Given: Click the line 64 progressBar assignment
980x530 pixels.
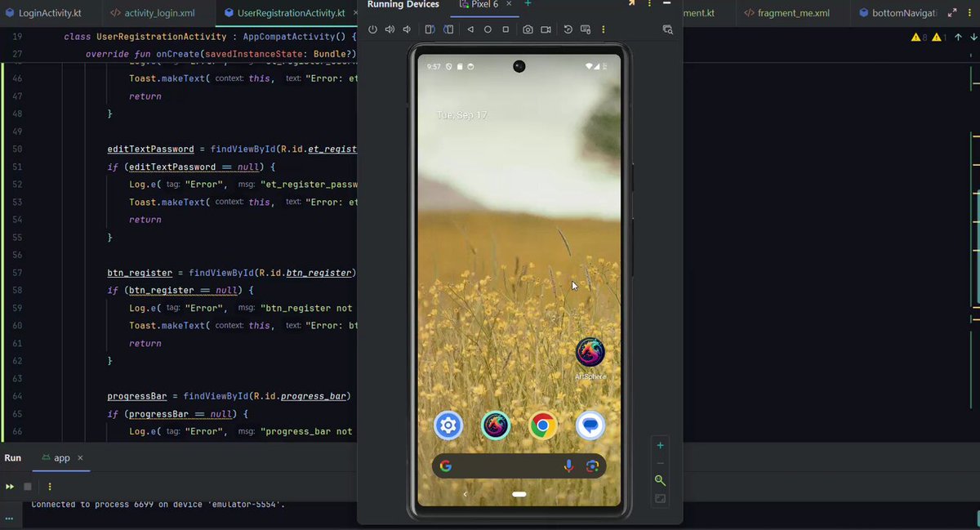Looking at the screenshot, I should click(229, 396).
